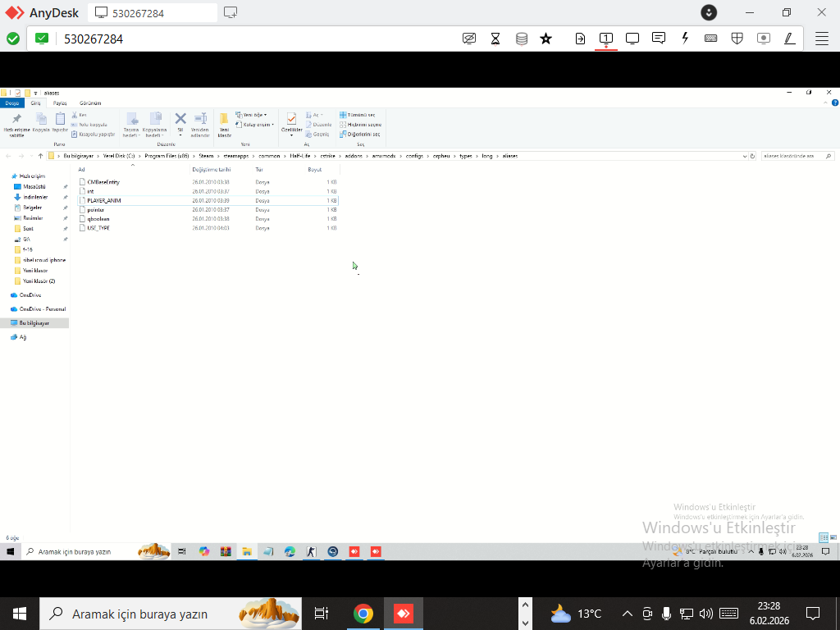
Task: Open Dosya tab in remote Explorer
Action: (x=11, y=103)
